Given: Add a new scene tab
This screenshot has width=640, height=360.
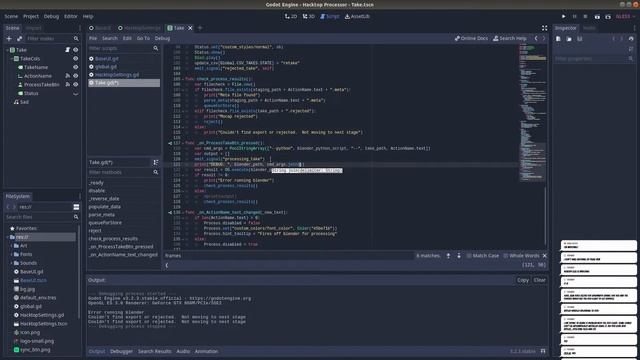Looking at the screenshot, I should coord(200,28).
